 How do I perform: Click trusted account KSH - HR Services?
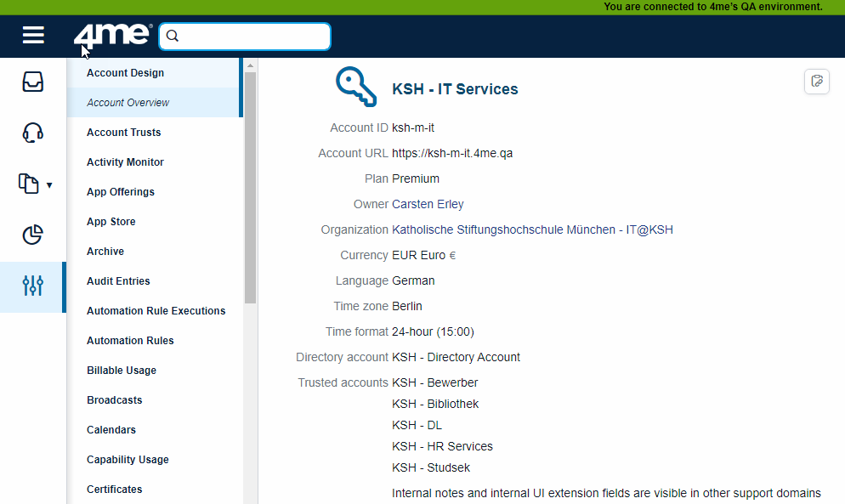click(x=442, y=446)
